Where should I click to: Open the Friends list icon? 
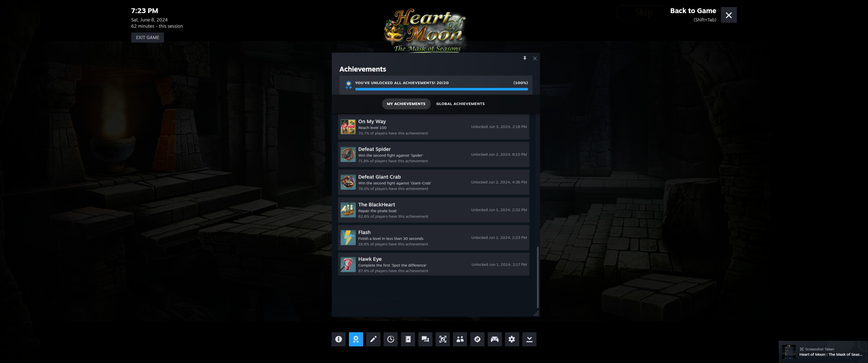click(460, 339)
